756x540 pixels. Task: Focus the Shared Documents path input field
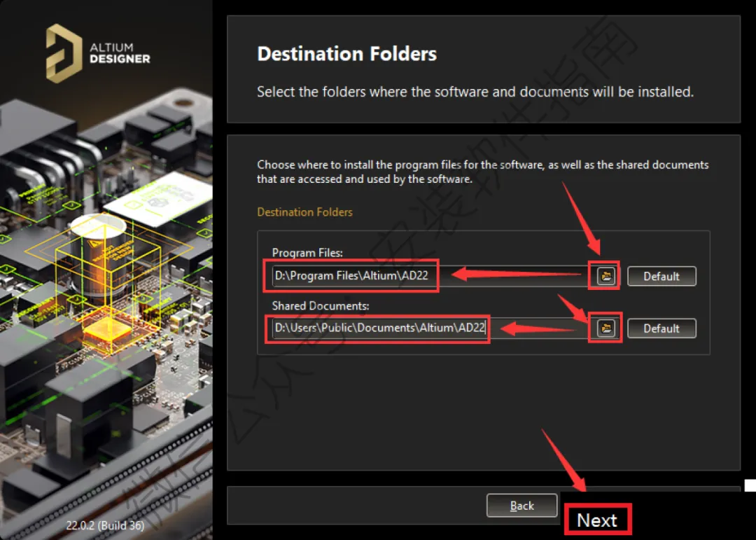(x=430, y=328)
